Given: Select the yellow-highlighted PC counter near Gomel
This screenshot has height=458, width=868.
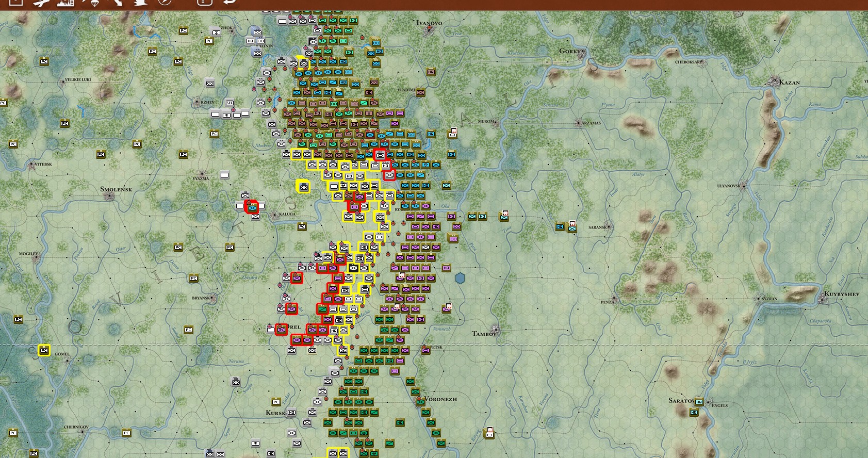Looking at the screenshot, I should coord(44,351).
